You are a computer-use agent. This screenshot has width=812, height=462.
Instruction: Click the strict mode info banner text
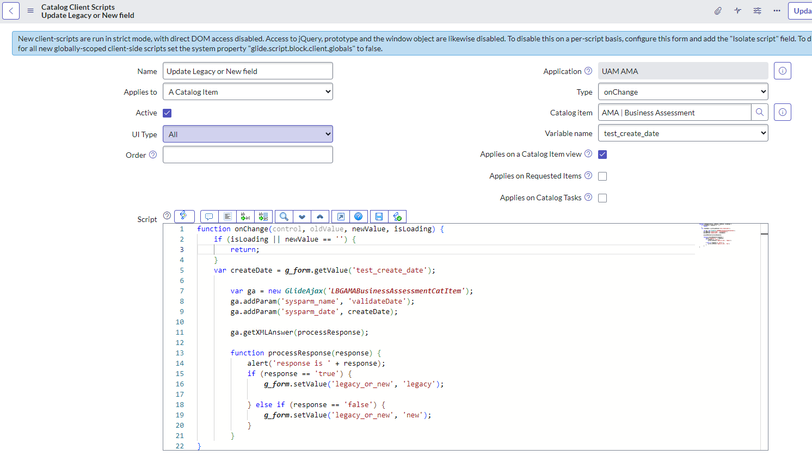click(414, 44)
